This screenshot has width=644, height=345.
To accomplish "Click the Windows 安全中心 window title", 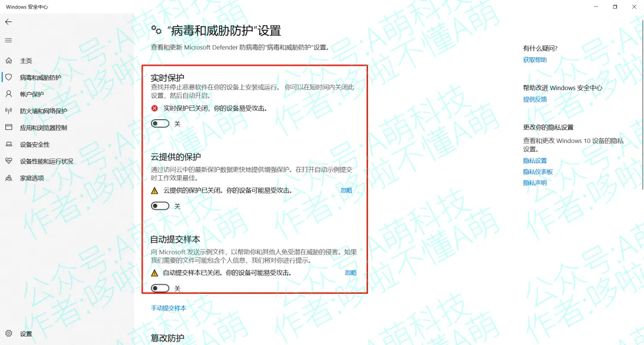I will (27, 7).
